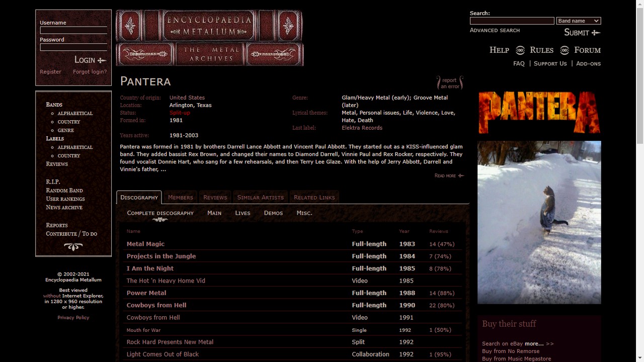Click the Password input field
This screenshot has height=362, width=644.
pos(73,47)
